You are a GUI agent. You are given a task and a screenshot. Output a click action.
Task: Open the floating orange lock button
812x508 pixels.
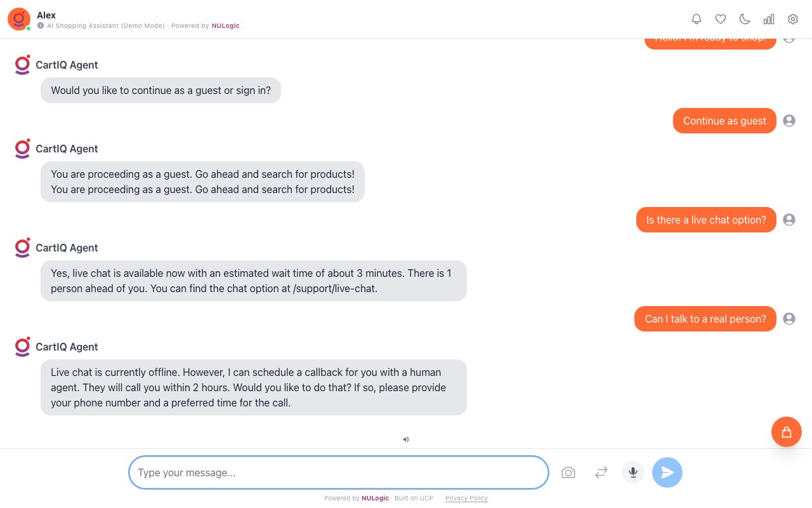(787, 432)
